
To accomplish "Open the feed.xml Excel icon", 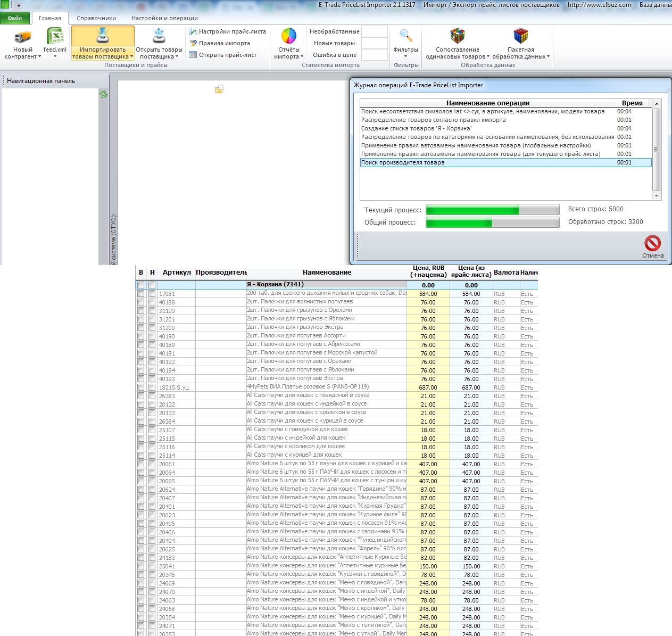I will pyautogui.click(x=55, y=36).
